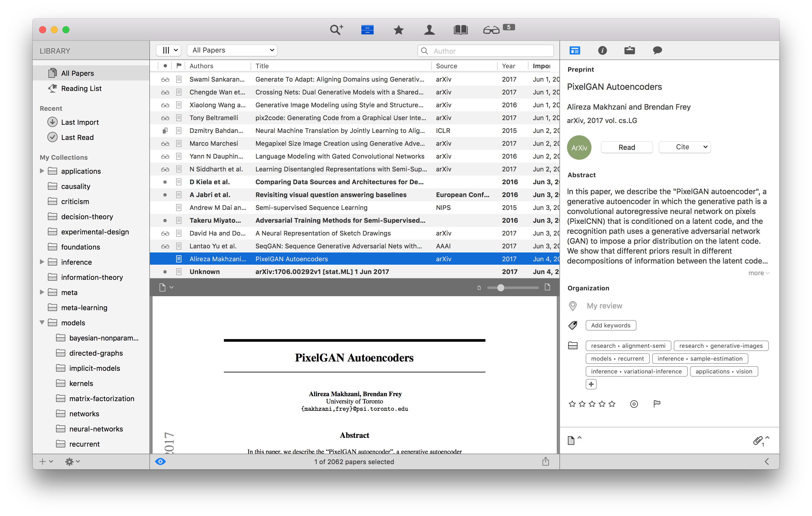Toggle the unread dot for the Unknown row
The height and width of the screenshot is (516, 812).
pyautogui.click(x=165, y=272)
